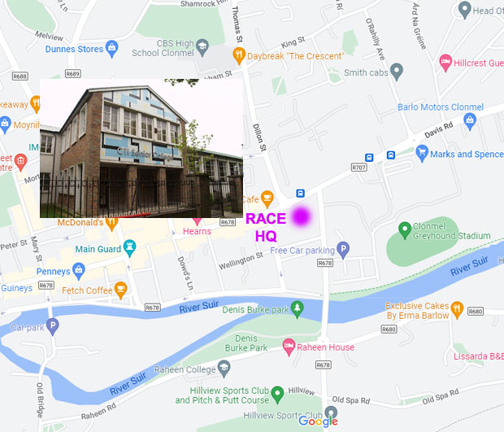Image resolution: width=504 pixels, height=432 pixels.
Task: Select the Hillcrest guesthouse bed pin
Action: coord(445,63)
